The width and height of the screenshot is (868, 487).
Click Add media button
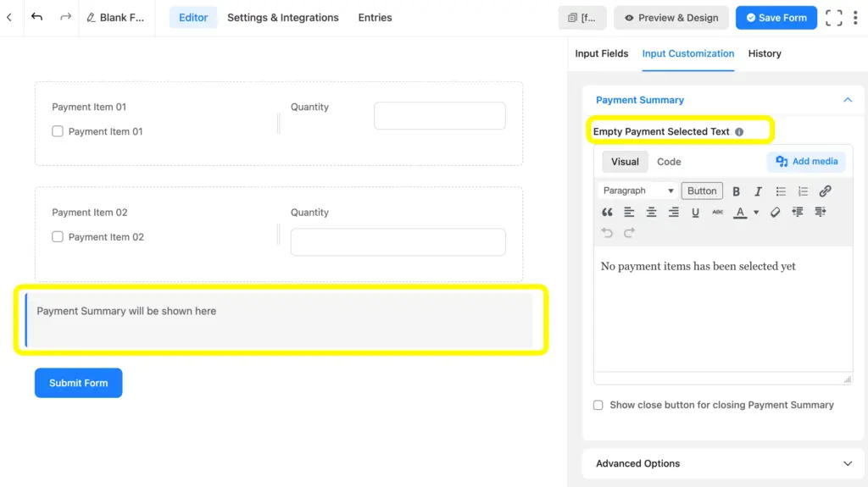pyautogui.click(x=807, y=162)
